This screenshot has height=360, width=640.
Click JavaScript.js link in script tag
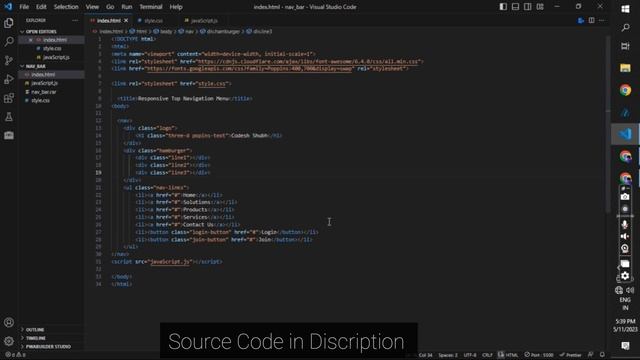tap(170, 262)
